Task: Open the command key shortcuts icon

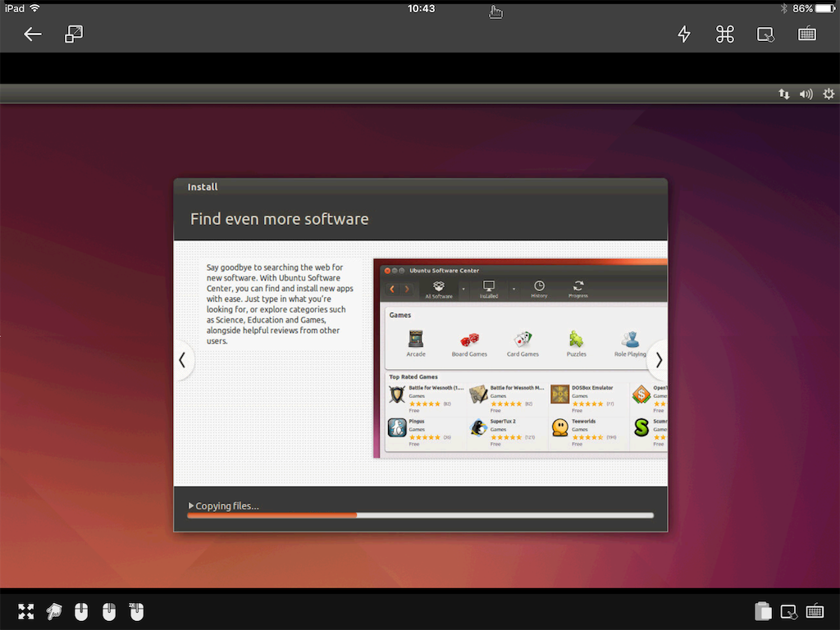Action: [725, 34]
